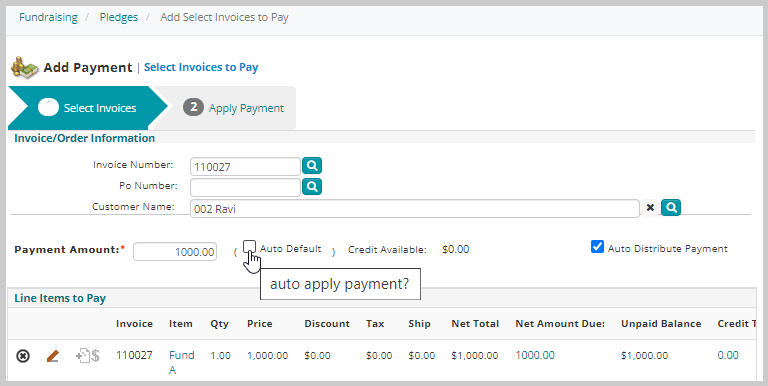768x386 pixels.
Task: Open the Fund A item link
Action: (181, 362)
